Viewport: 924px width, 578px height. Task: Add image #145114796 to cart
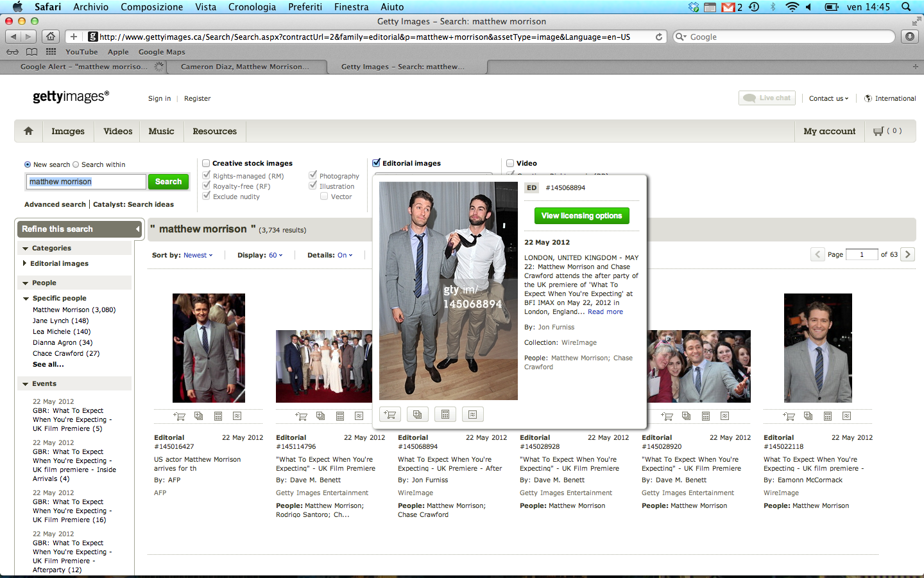coord(302,416)
